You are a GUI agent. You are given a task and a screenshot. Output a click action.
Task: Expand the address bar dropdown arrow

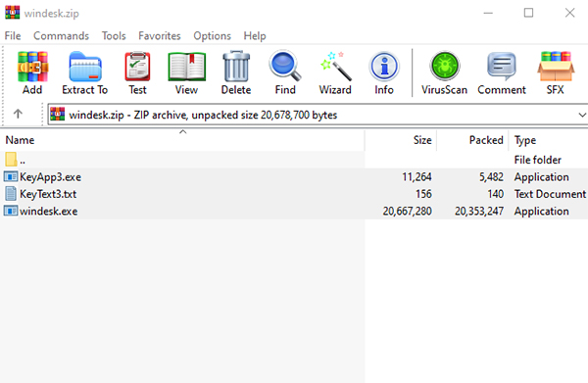click(581, 115)
